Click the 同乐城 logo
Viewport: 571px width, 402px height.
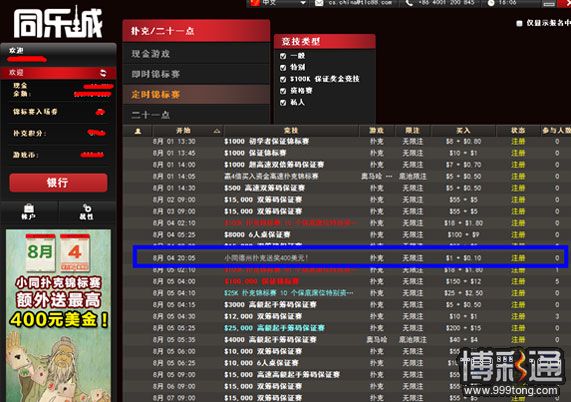pos(58,23)
